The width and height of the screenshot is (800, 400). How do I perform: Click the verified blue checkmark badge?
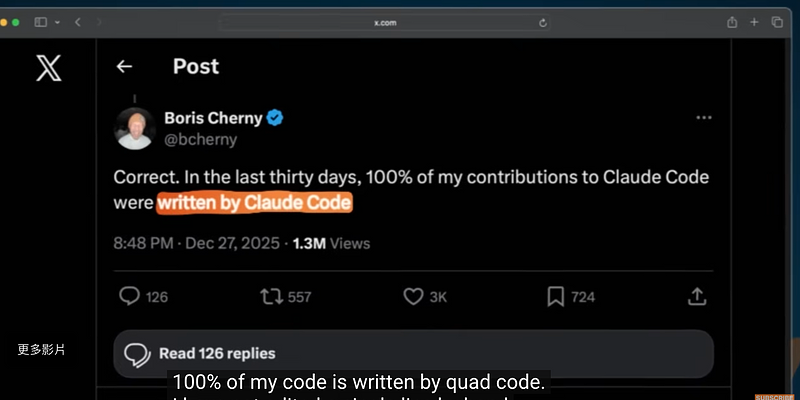[x=275, y=118]
